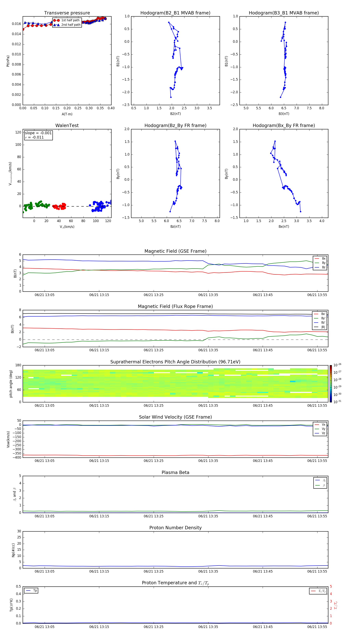Click 'Vz' in solar wind velocity legend

pos(324,433)
